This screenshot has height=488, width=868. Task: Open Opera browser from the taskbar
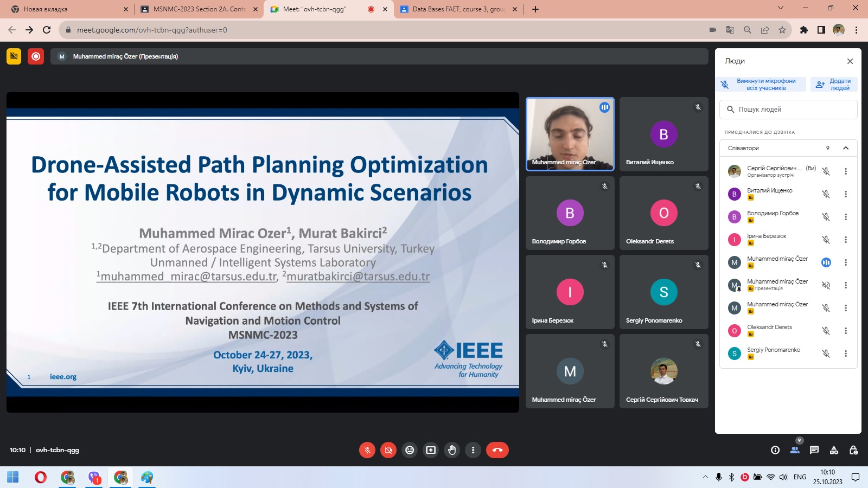pos(41,477)
